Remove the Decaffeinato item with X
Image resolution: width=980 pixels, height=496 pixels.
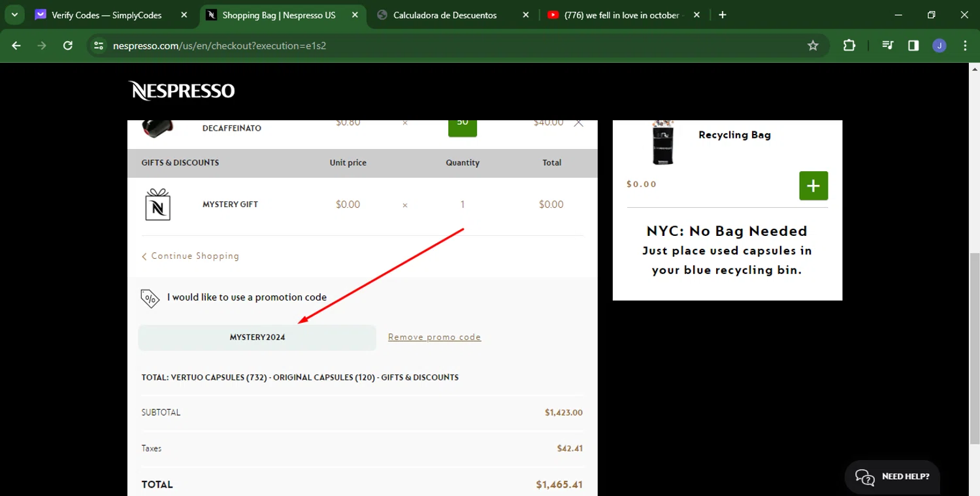(x=578, y=123)
